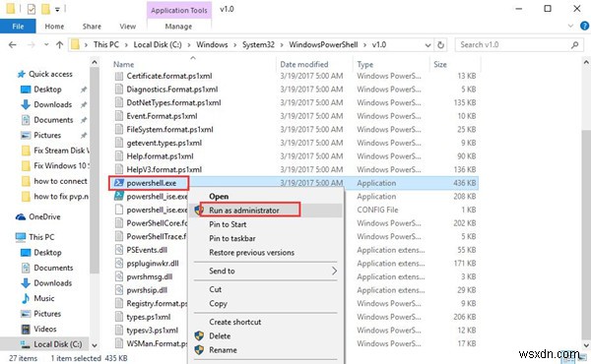The width and height of the screenshot is (591, 364).
Task: Select the pwrshmsg.dll file icon
Action: point(119,276)
